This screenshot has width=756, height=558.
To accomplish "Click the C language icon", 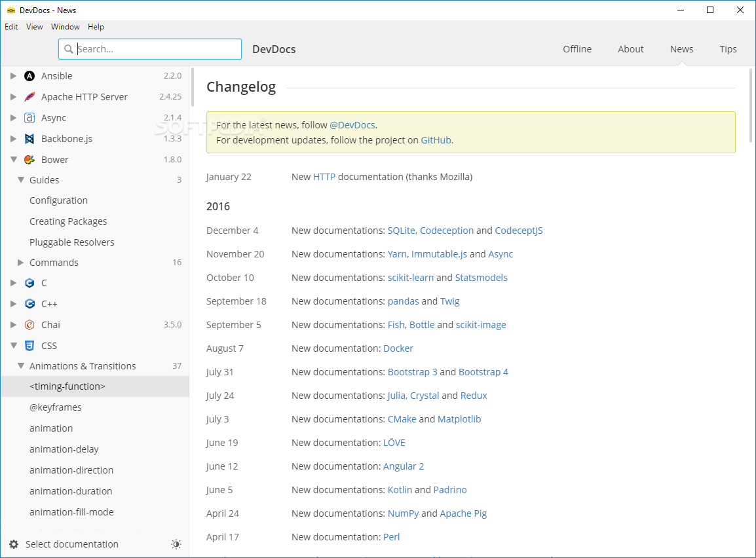I will [29, 283].
